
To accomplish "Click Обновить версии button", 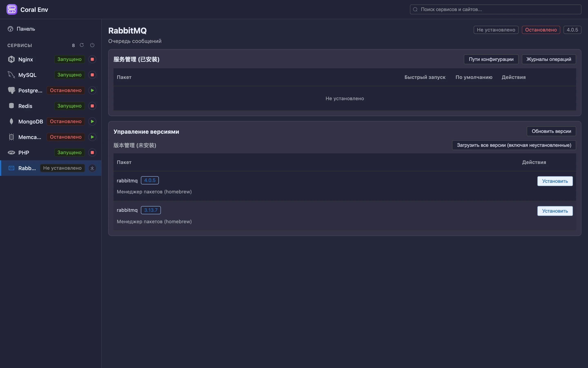I will click(x=551, y=131).
